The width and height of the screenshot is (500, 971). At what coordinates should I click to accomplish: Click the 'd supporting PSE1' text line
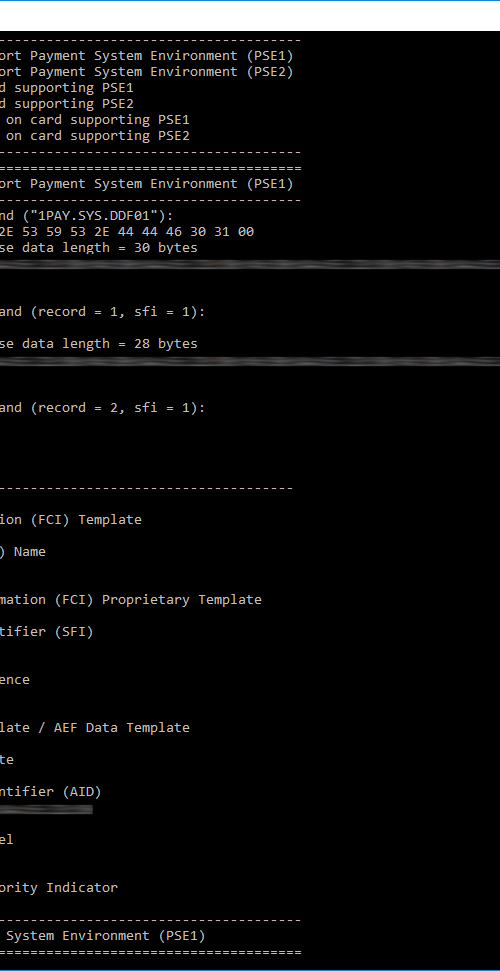click(67, 88)
